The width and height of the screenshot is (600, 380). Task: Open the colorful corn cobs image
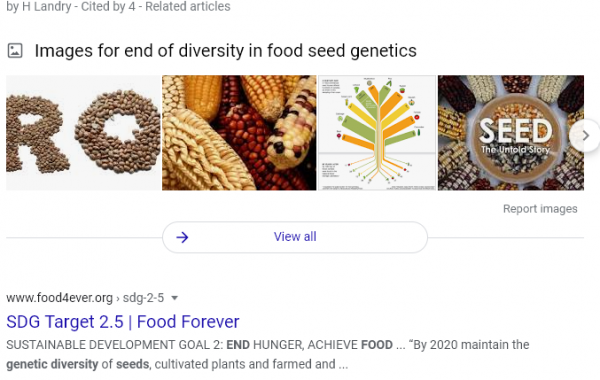[x=239, y=133]
